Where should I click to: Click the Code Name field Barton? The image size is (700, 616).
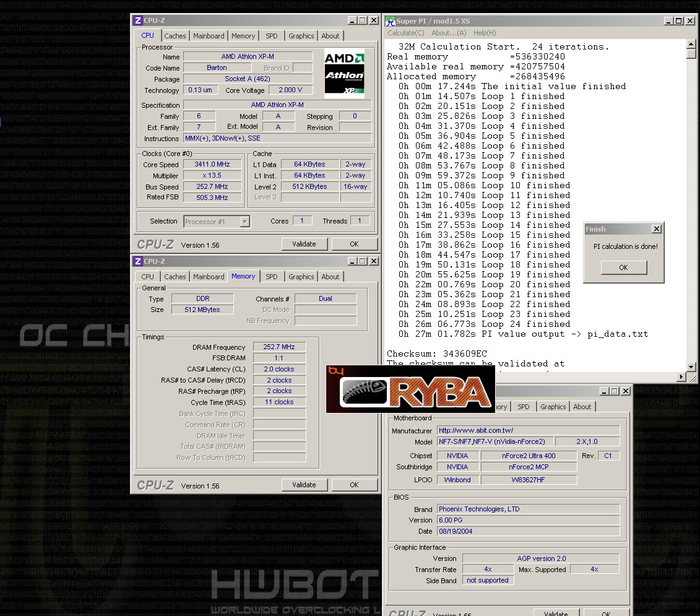click(x=217, y=67)
